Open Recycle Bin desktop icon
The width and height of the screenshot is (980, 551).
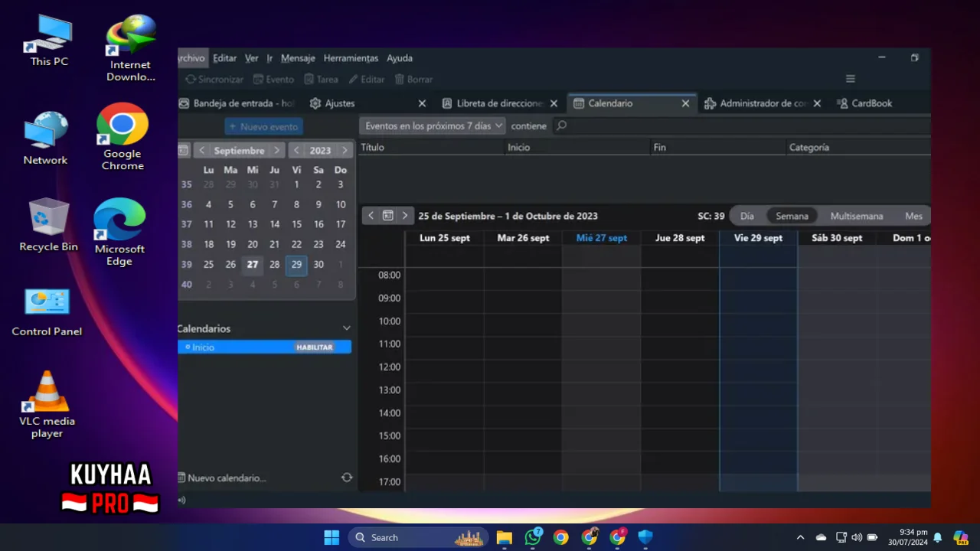click(49, 224)
